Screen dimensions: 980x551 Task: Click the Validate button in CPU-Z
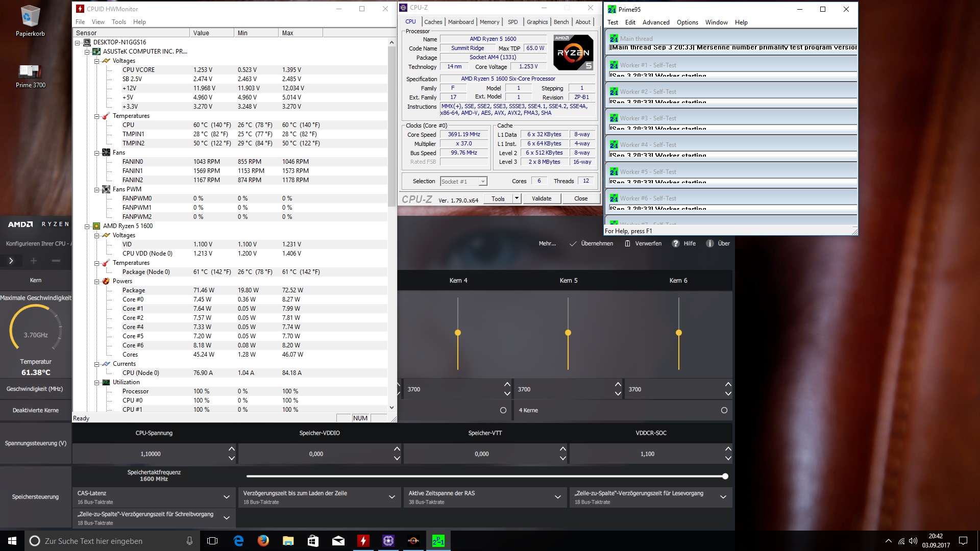[542, 198]
